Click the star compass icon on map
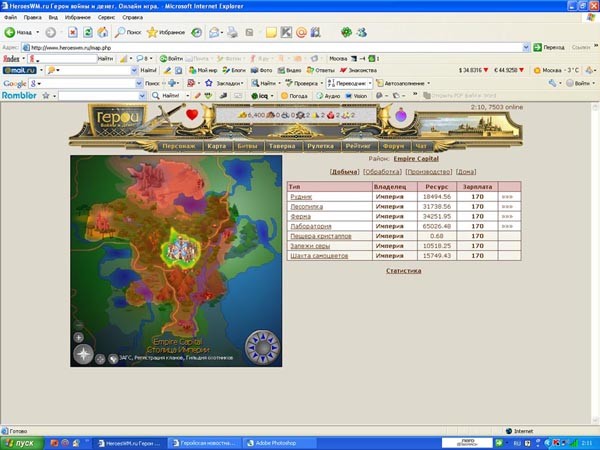This screenshot has height=450, width=600. (83, 354)
